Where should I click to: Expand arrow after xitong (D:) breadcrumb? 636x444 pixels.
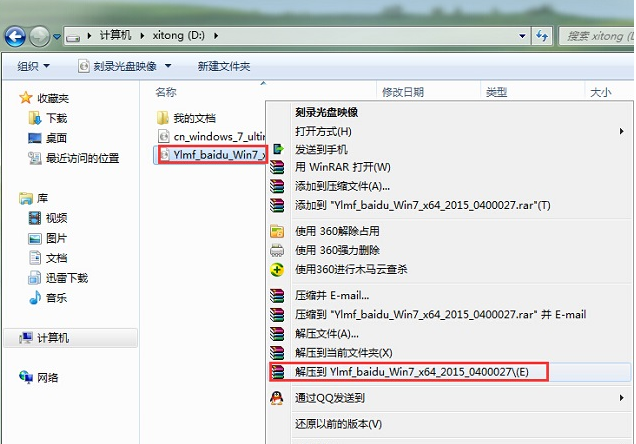click(216, 36)
